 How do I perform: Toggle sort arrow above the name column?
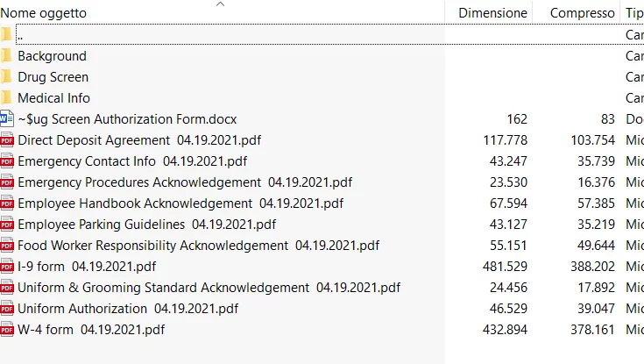221,4
